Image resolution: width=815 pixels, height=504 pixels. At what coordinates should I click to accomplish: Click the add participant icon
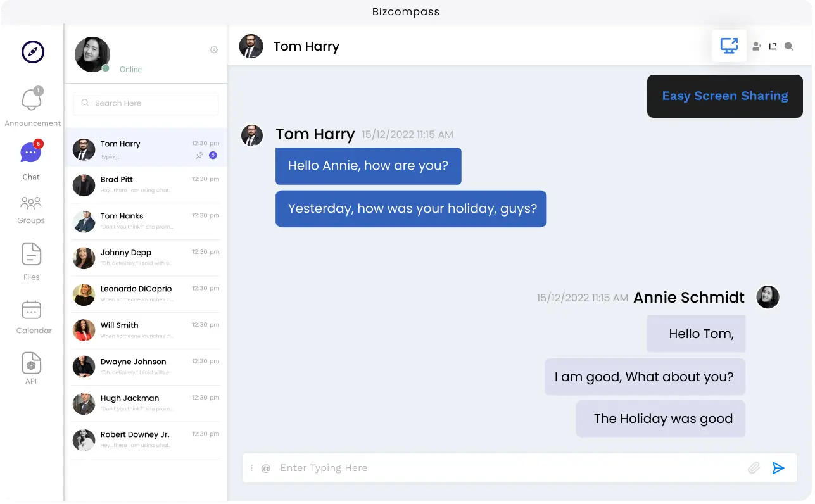[x=756, y=46]
